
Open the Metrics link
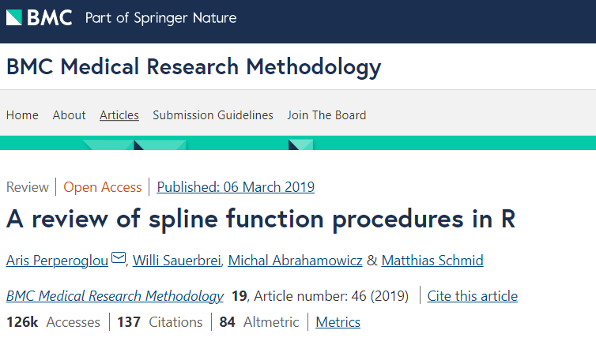[338, 322]
